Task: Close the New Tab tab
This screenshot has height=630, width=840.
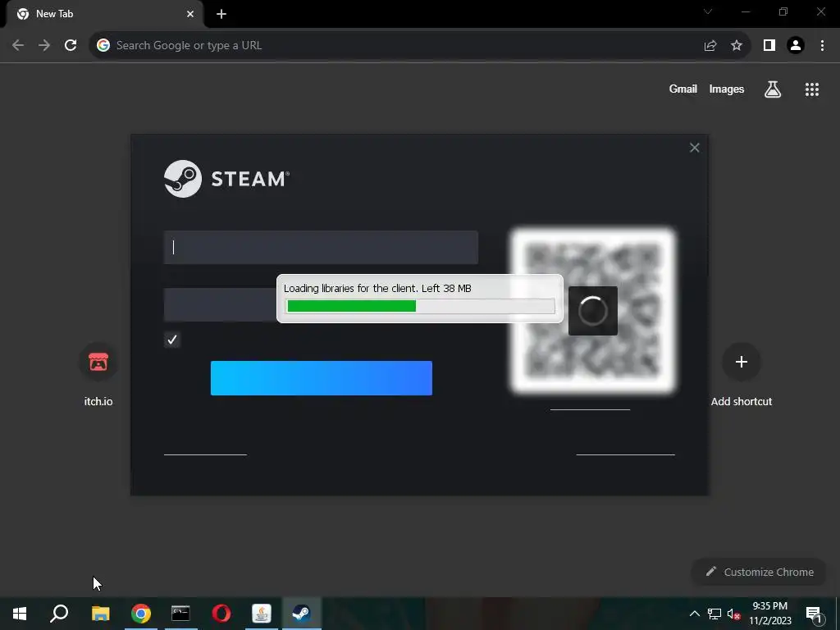Action: coord(190,14)
